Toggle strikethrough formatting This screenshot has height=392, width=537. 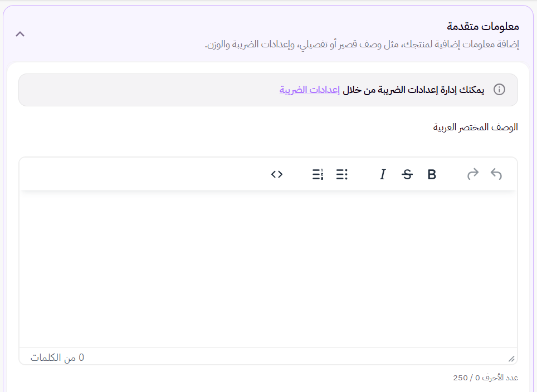pyautogui.click(x=407, y=174)
